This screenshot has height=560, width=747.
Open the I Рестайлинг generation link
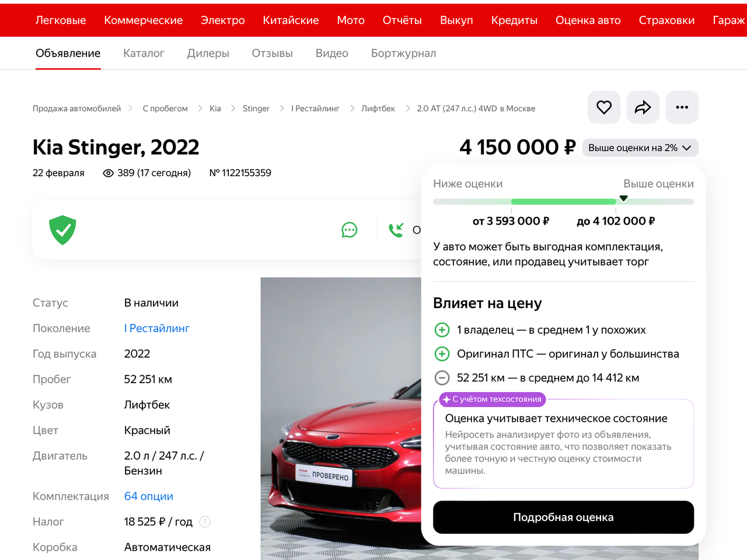coord(157,328)
